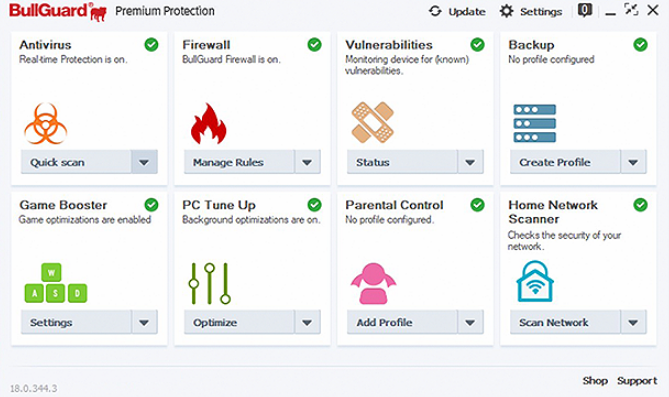
Task: Click the Update refresh arrows icon
Action: pyautogui.click(x=435, y=11)
